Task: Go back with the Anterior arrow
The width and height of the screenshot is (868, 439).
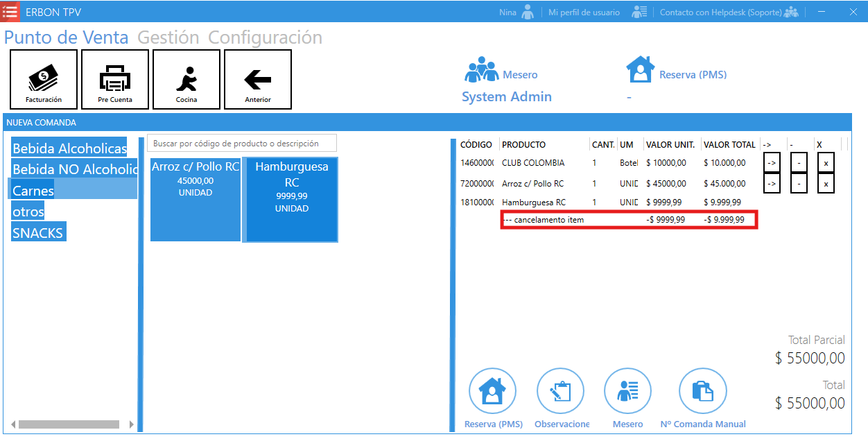Action: coord(258,80)
